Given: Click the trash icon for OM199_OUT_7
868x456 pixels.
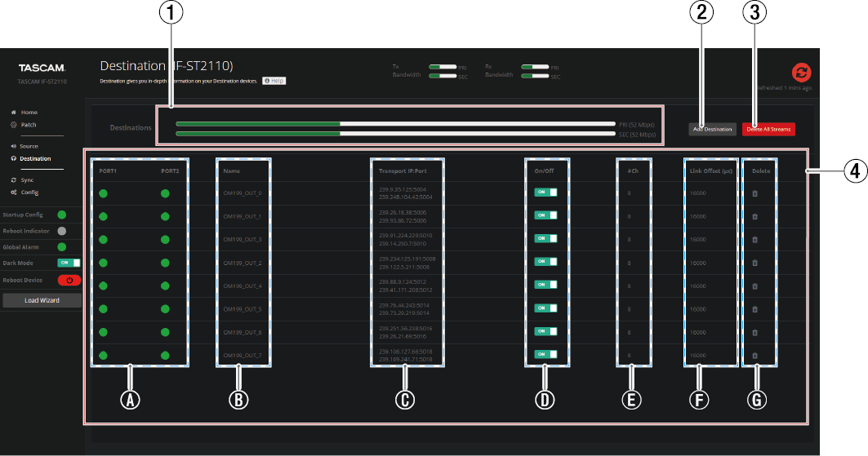Looking at the screenshot, I should tap(754, 356).
